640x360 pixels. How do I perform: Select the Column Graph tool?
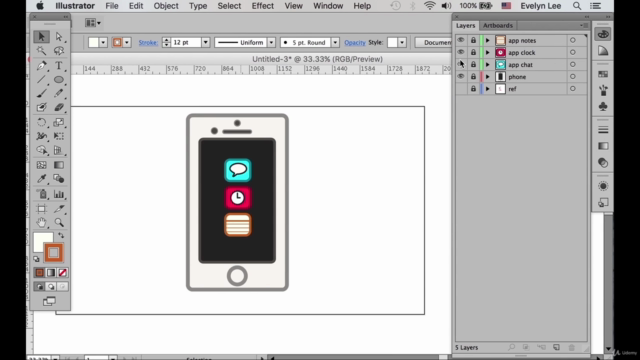coord(59,194)
